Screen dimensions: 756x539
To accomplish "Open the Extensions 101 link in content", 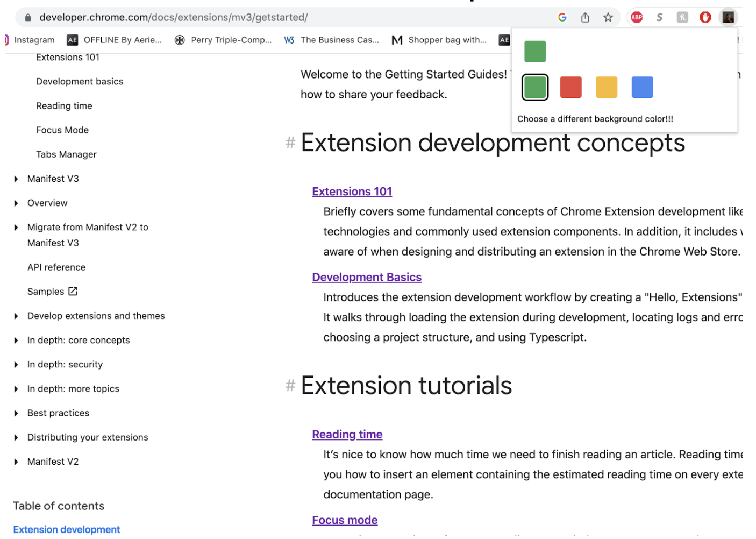I will [x=352, y=192].
